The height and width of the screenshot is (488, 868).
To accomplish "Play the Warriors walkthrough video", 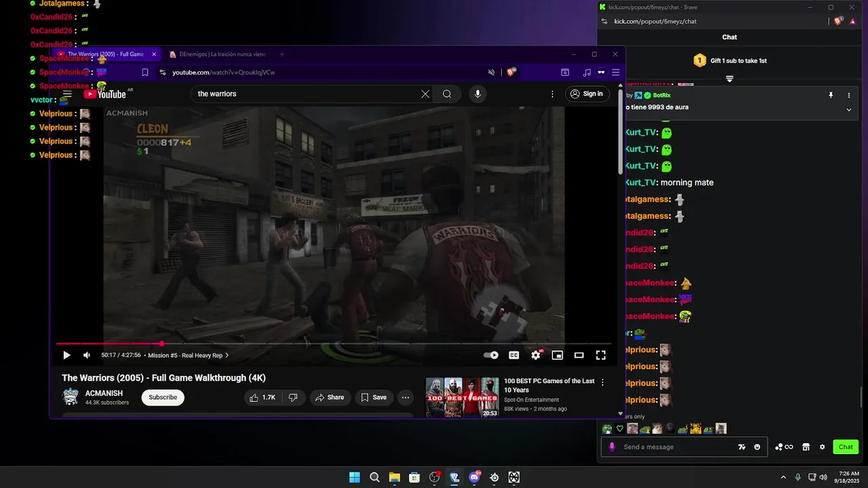I will tap(66, 355).
